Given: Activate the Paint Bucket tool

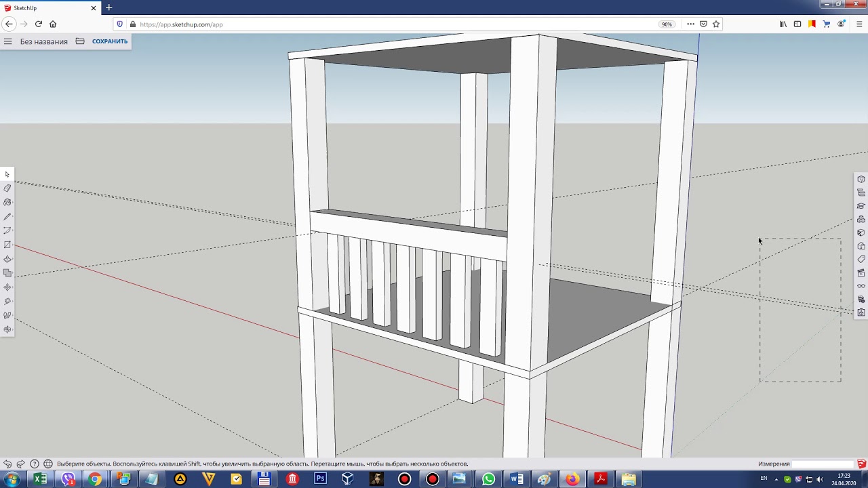Looking at the screenshot, I should click(x=7, y=203).
